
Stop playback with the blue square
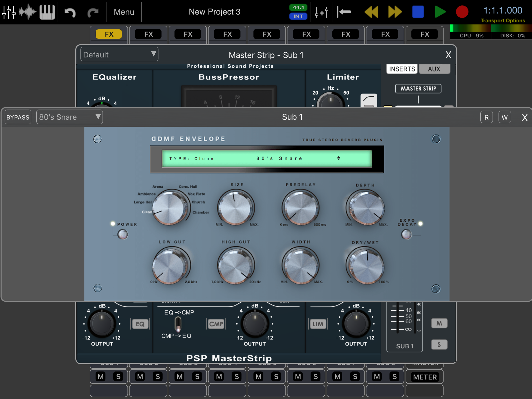(x=418, y=12)
